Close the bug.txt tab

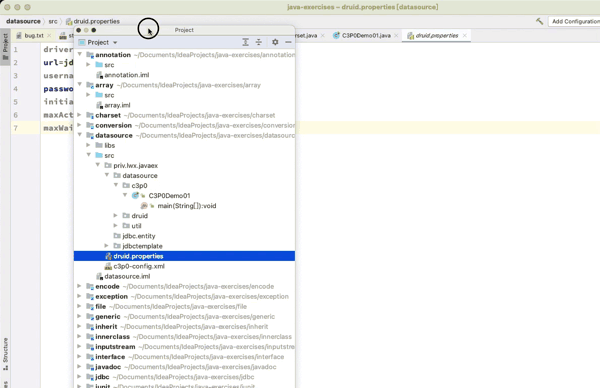tap(49, 36)
